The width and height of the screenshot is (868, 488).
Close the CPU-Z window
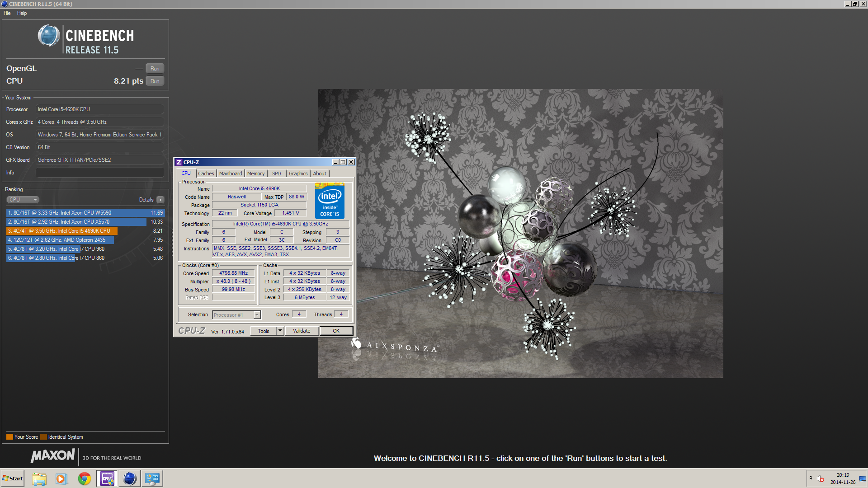tap(351, 162)
